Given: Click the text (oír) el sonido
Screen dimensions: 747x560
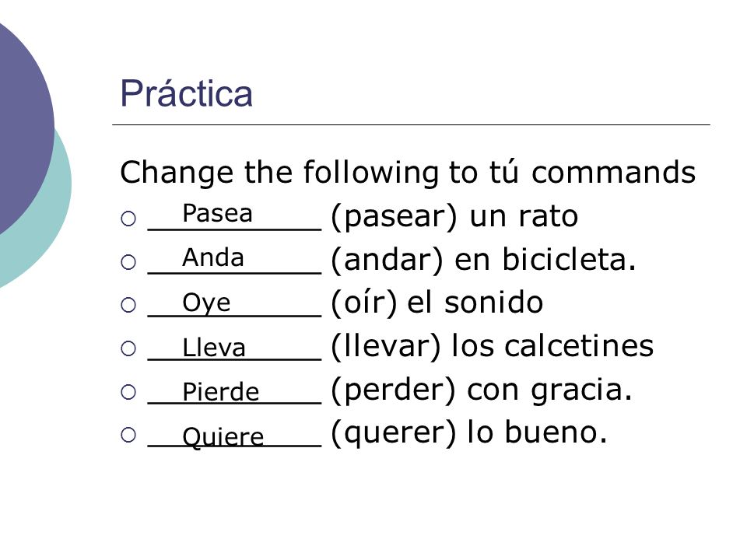Looking at the screenshot, I should click(437, 303).
